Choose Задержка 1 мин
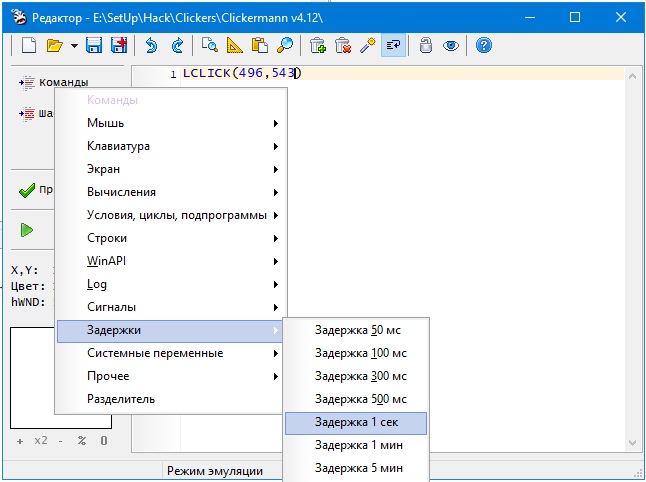The image size is (646, 482). pyautogui.click(x=356, y=446)
